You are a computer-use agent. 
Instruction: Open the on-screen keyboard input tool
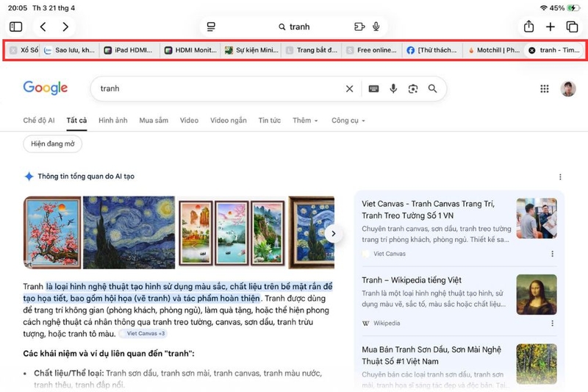pos(373,88)
